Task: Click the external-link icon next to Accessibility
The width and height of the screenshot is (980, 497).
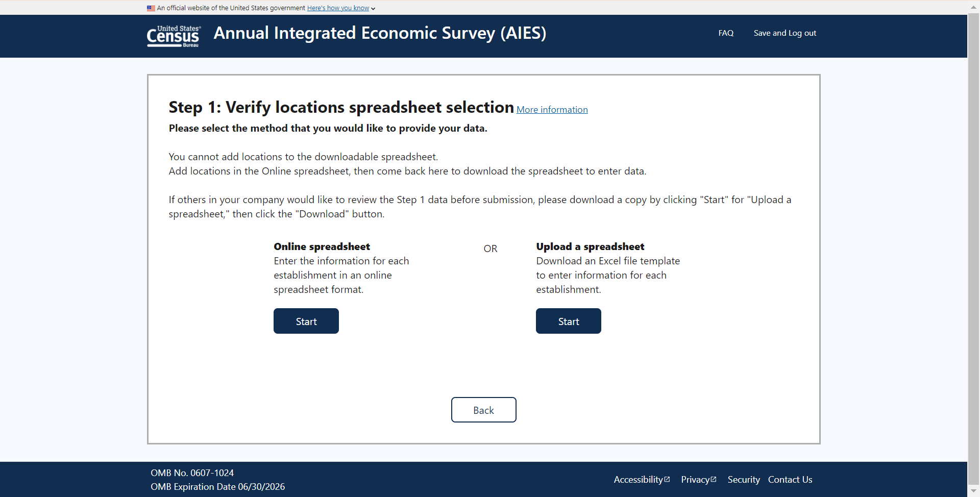Action: click(x=667, y=479)
